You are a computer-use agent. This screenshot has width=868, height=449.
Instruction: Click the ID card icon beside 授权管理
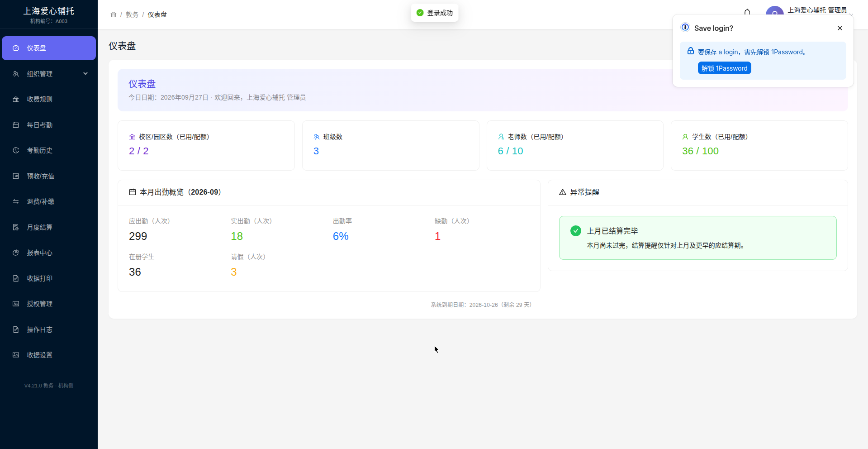16,304
